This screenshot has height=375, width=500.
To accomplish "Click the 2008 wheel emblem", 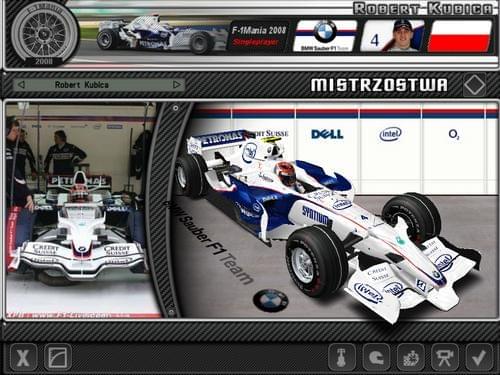I will click(x=43, y=33).
